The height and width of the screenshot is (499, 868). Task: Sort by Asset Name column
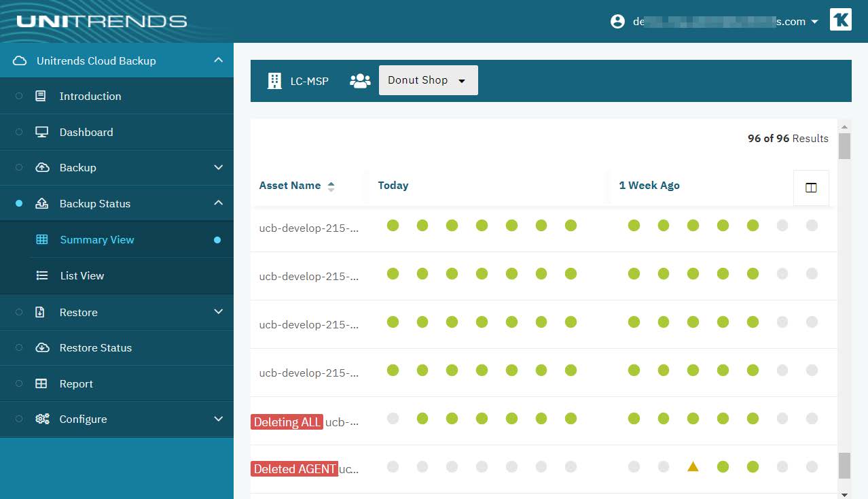290,185
